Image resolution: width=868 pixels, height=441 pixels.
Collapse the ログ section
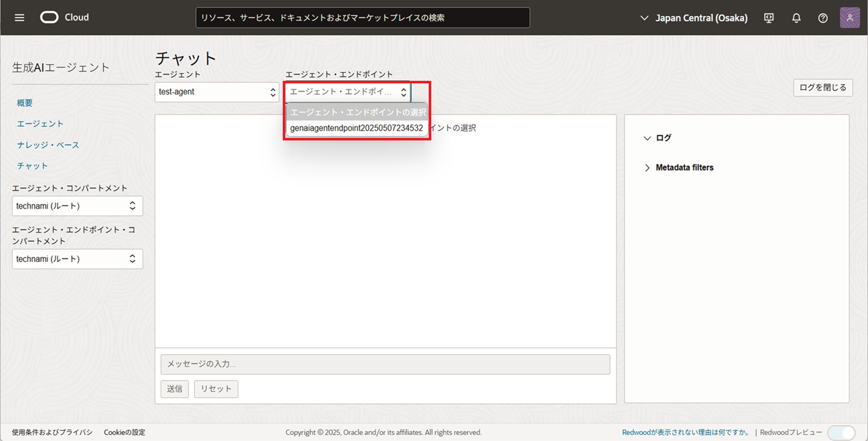click(657, 138)
